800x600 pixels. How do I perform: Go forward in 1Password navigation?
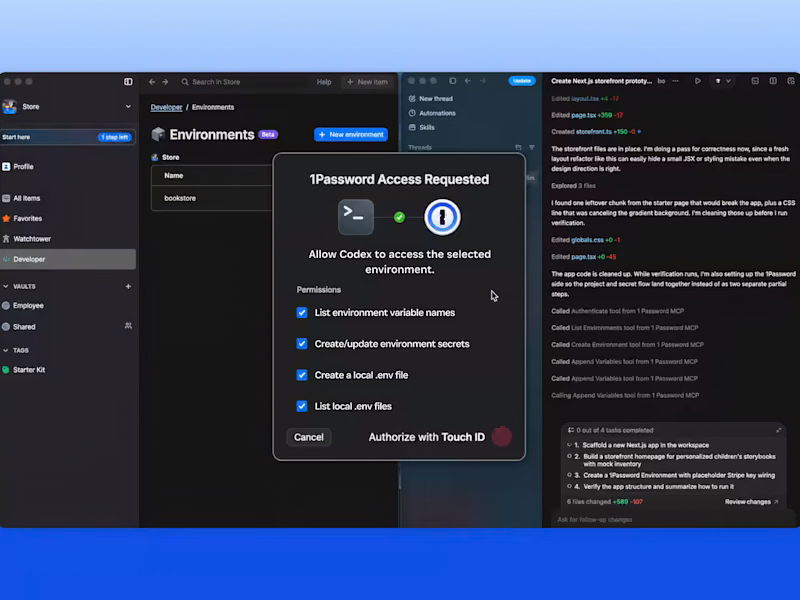pos(165,82)
